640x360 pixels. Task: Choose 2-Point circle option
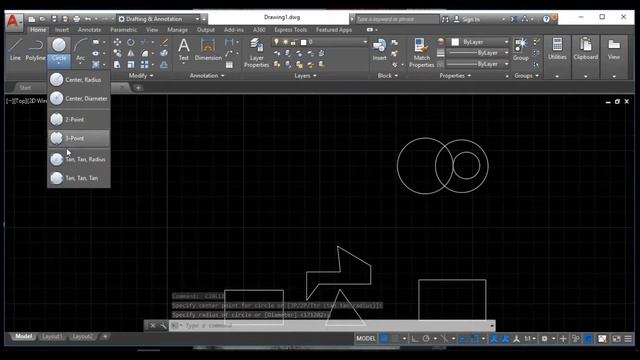pyautogui.click(x=79, y=119)
